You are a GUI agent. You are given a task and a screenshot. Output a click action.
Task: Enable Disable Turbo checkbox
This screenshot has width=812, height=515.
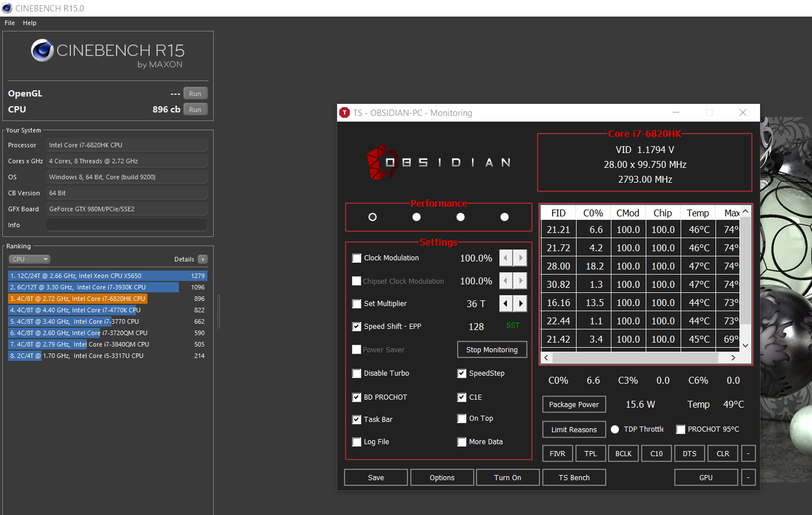click(x=357, y=373)
